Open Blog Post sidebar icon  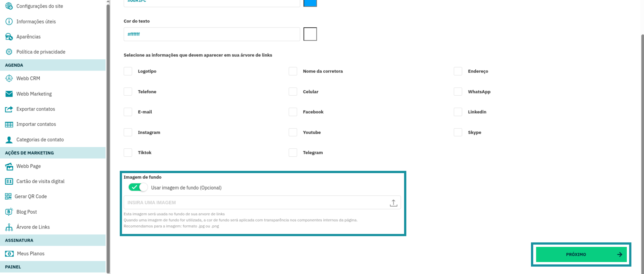coord(9,212)
